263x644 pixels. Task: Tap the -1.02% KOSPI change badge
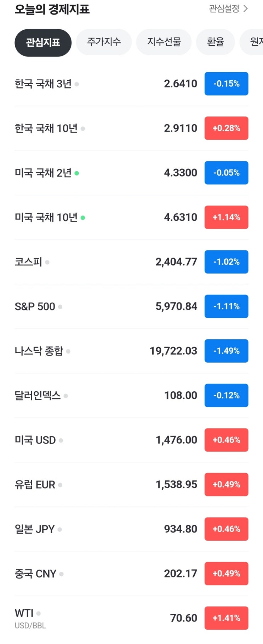click(x=226, y=262)
